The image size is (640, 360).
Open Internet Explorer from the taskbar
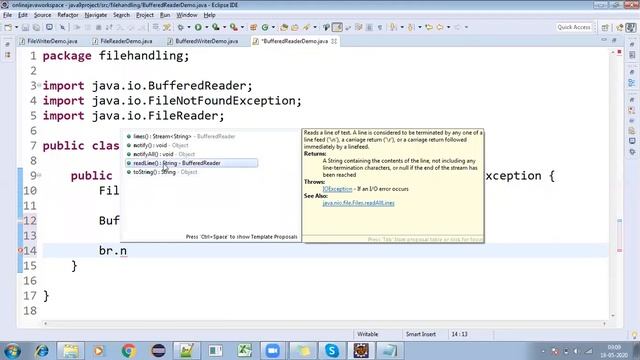[42, 351]
